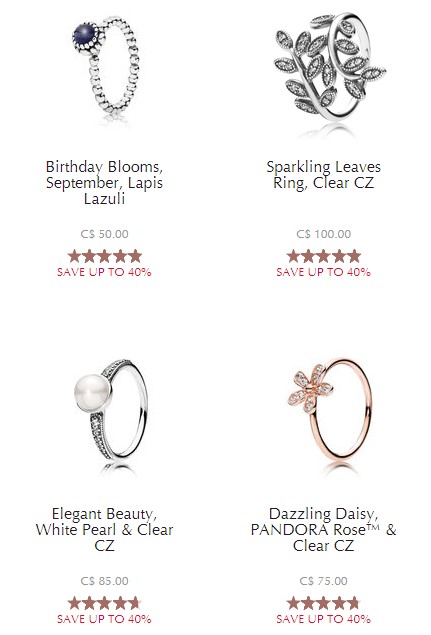Click SAVE UP TO 40% under Birthday Blooms
This screenshot has width=431, height=635.
coord(104,272)
